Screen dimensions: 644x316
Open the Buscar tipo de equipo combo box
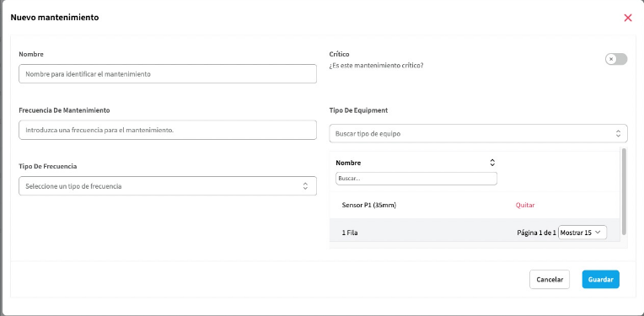(x=478, y=133)
